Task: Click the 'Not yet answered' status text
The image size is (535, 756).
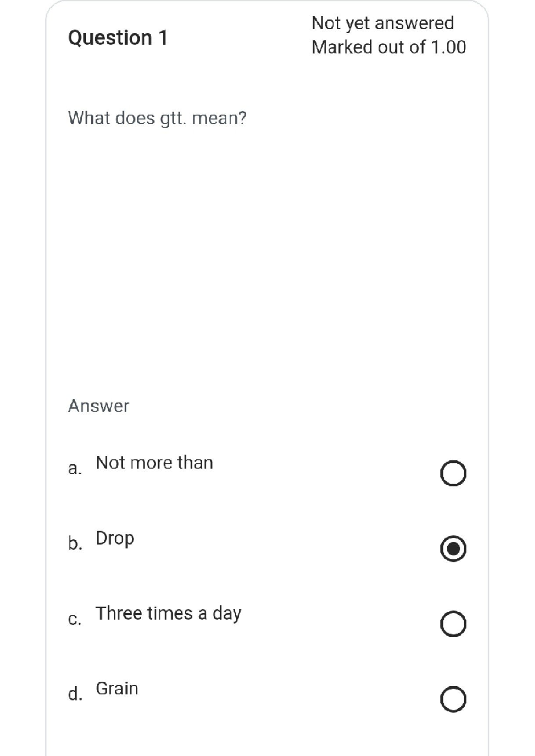Action: [383, 24]
